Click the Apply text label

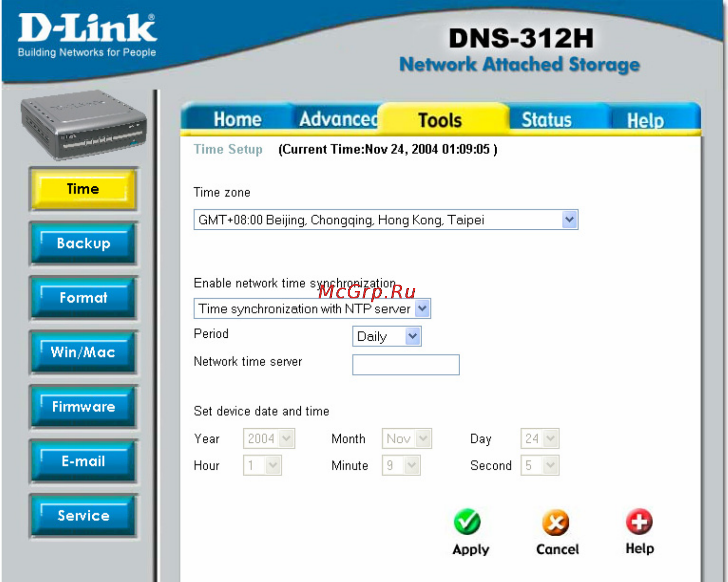point(471,549)
